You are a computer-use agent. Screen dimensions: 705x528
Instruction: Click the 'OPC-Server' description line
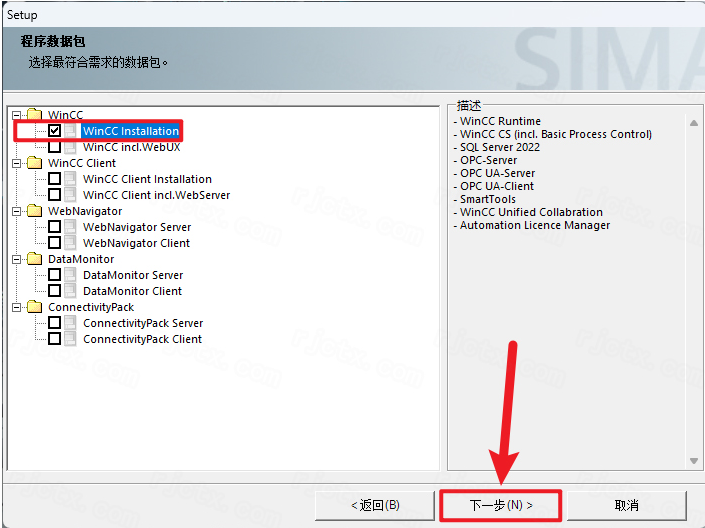(x=485, y=160)
